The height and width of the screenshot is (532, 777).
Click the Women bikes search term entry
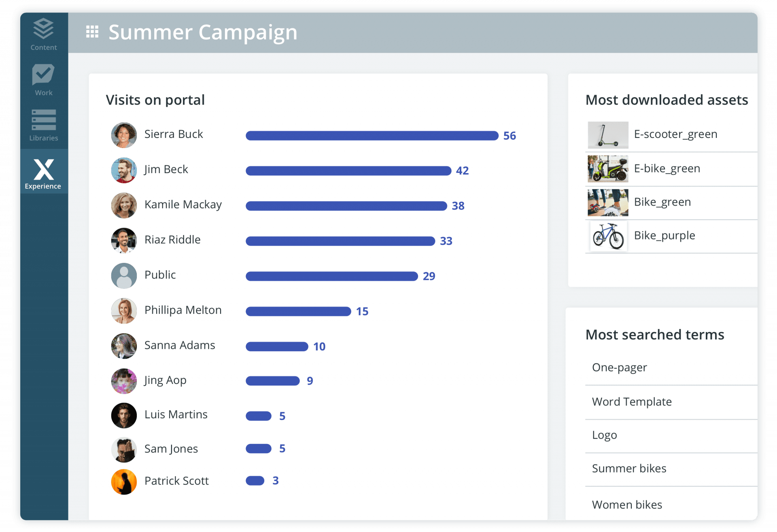[x=627, y=504]
